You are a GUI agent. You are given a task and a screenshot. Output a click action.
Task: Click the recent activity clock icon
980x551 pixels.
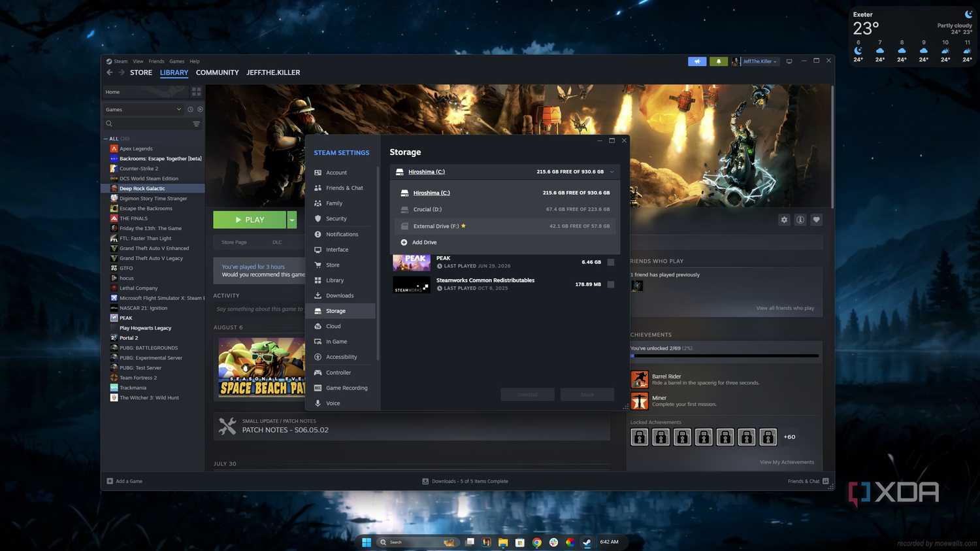coord(191,110)
